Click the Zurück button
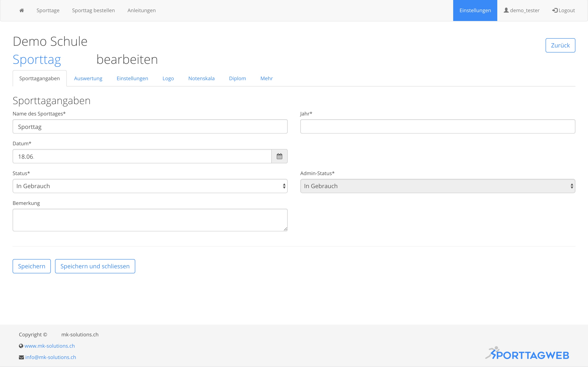 [x=560, y=45]
